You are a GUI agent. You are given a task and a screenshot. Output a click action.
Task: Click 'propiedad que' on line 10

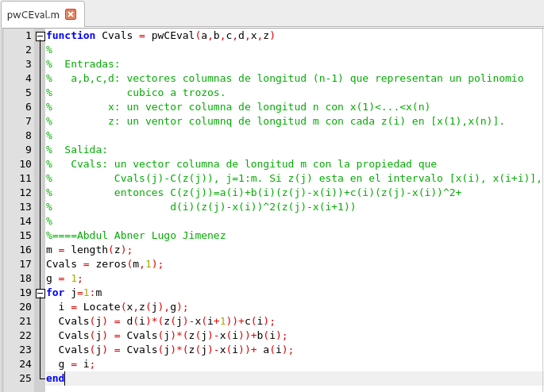click(396, 164)
